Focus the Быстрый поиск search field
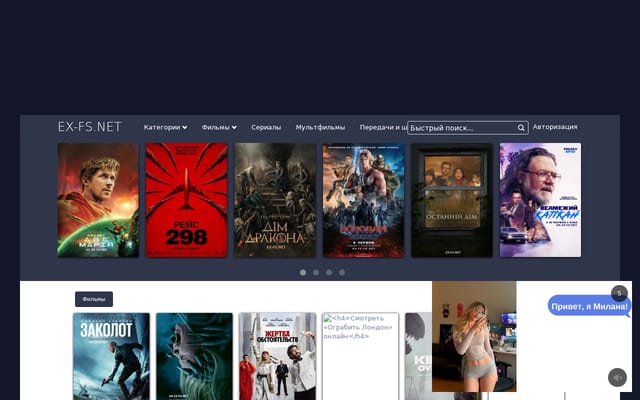 (x=468, y=128)
